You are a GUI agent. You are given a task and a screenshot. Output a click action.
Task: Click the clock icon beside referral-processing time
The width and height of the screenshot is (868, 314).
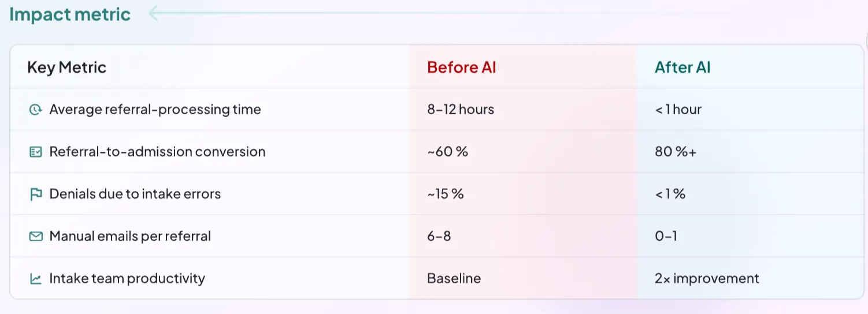coord(36,110)
